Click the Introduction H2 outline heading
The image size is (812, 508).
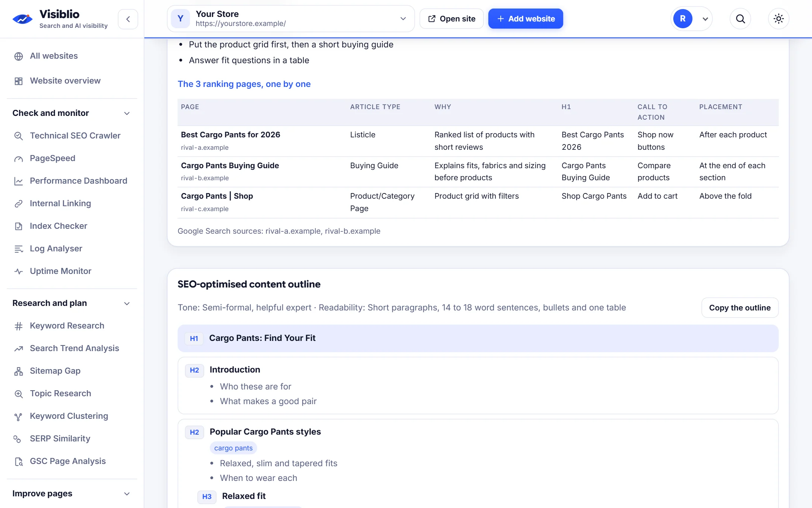click(x=235, y=370)
